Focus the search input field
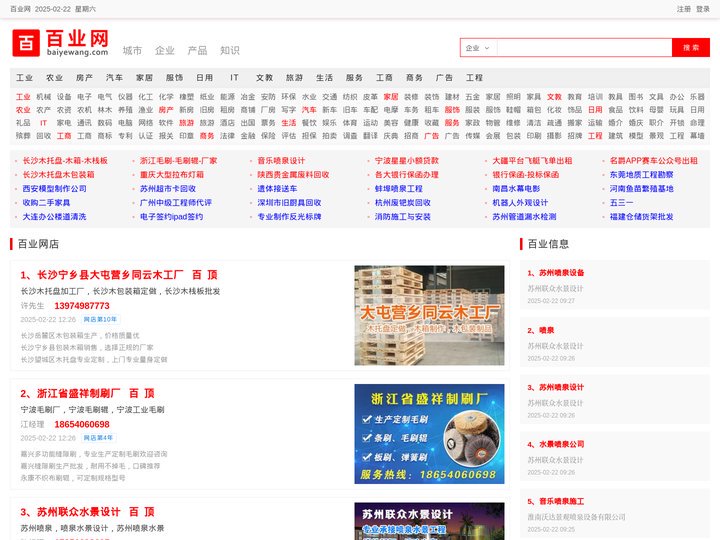 pyautogui.click(x=584, y=48)
